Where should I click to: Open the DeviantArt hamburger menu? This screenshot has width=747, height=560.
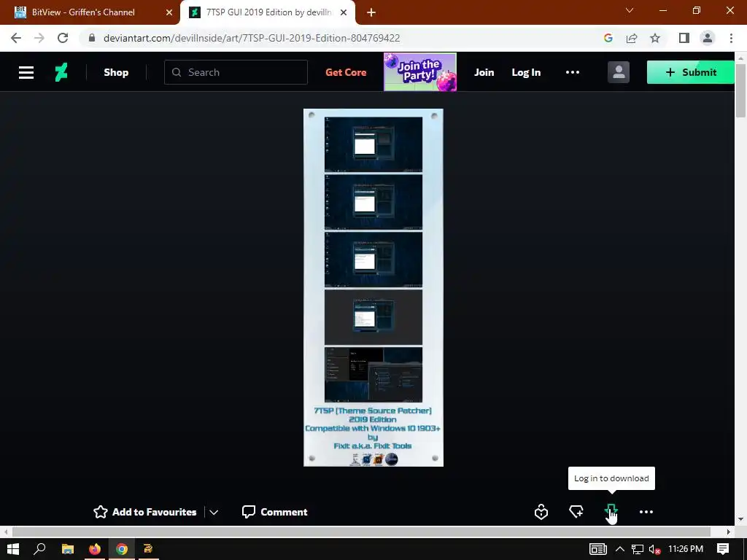[x=26, y=72]
